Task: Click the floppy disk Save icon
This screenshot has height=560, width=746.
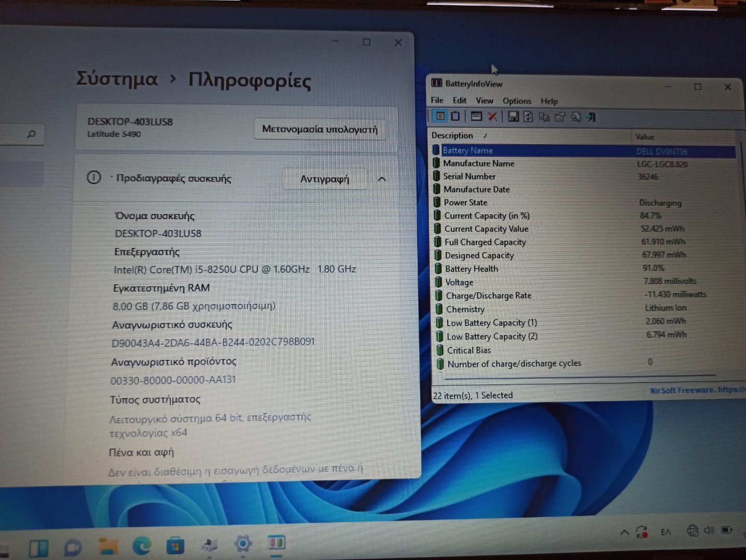Action: (513, 117)
